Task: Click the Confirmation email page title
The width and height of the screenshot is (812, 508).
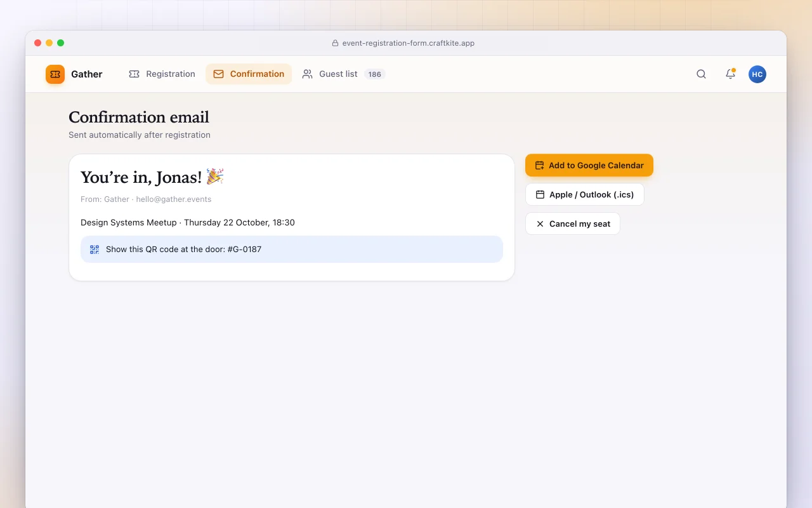Action: [x=139, y=117]
